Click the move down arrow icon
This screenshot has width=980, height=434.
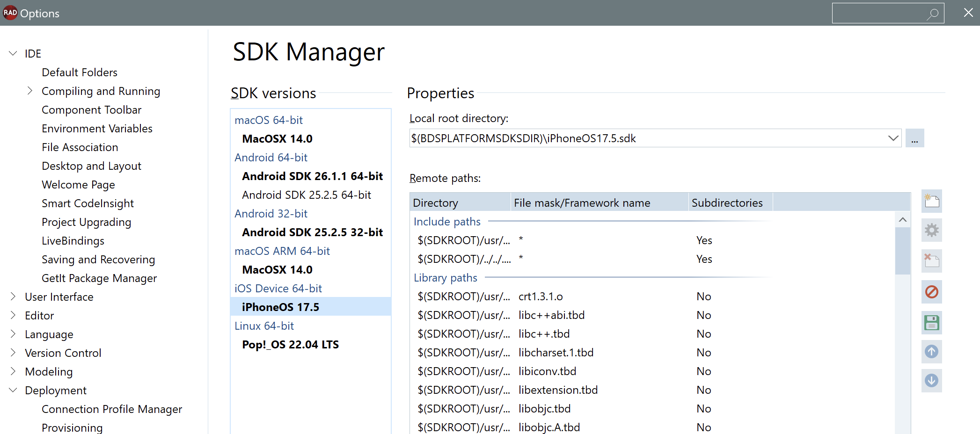click(x=931, y=381)
